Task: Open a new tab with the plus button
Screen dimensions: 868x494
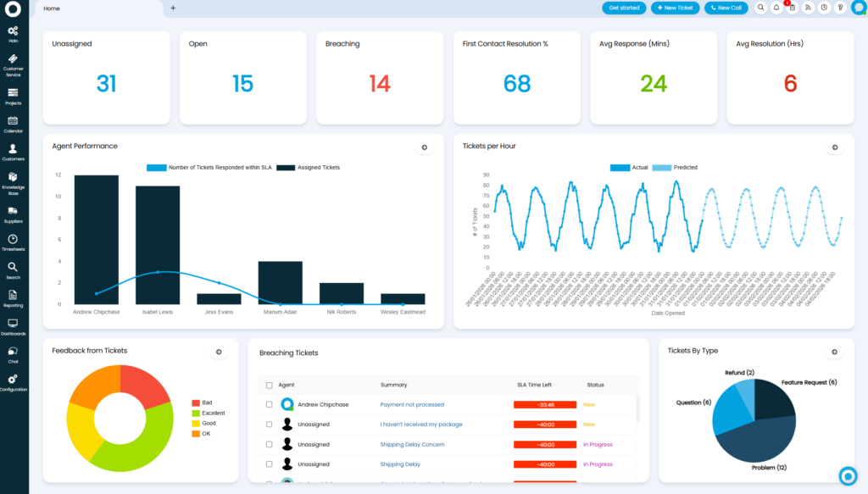Action: point(173,8)
